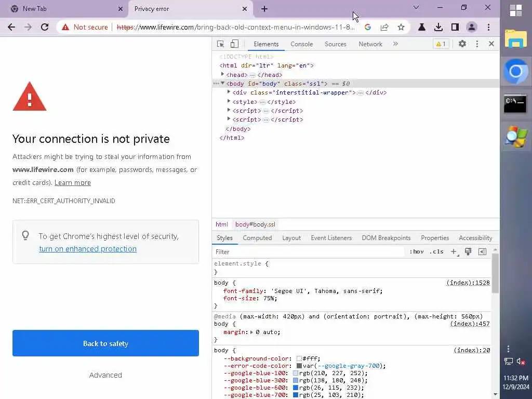
Task: Open the Computed styles tab
Action: (x=257, y=238)
